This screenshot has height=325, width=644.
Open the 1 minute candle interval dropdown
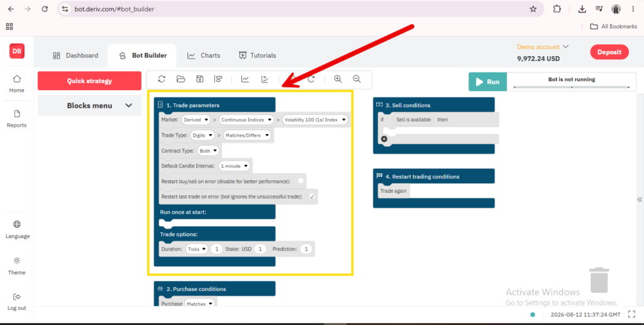coord(234,166)
